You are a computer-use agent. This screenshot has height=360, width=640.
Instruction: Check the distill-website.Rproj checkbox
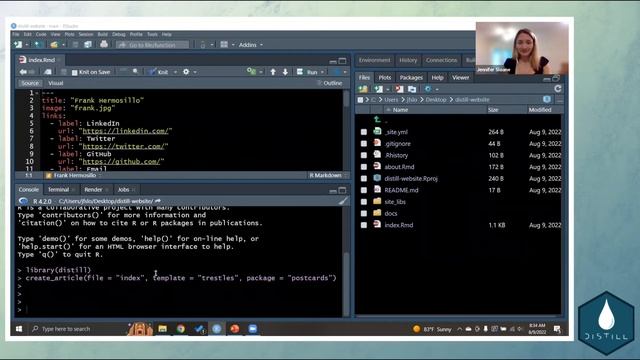(x=364, y=178)
